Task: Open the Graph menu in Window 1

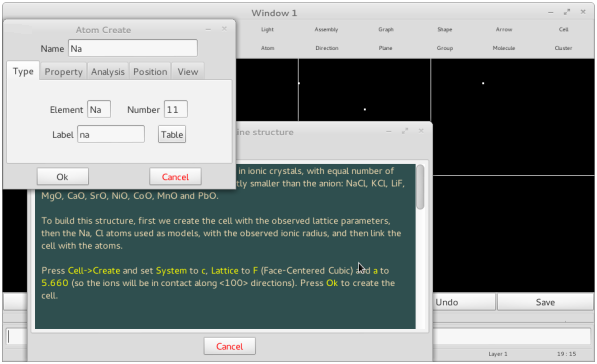Action: [386, 29]
